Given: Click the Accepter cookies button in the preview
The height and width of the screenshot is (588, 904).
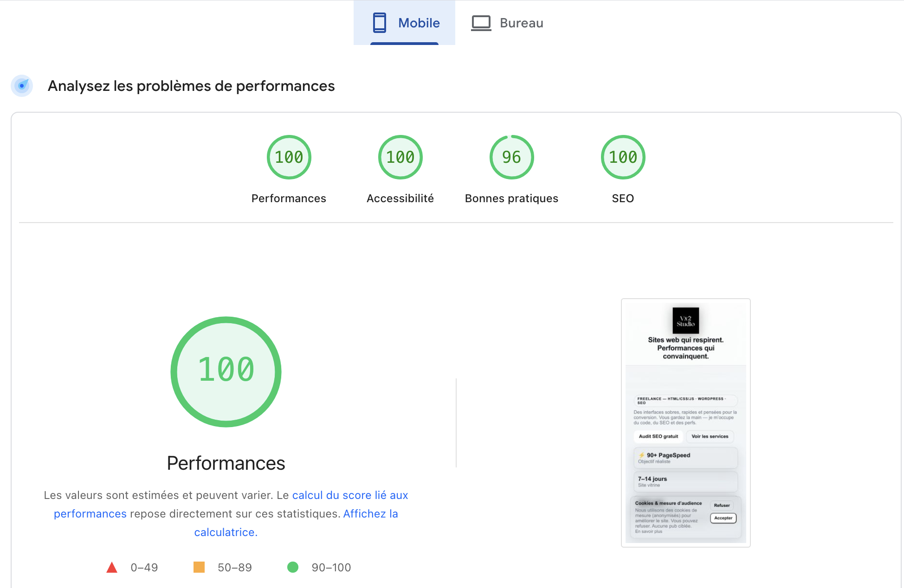Looking at the screenshot, I should coord(723,518).
